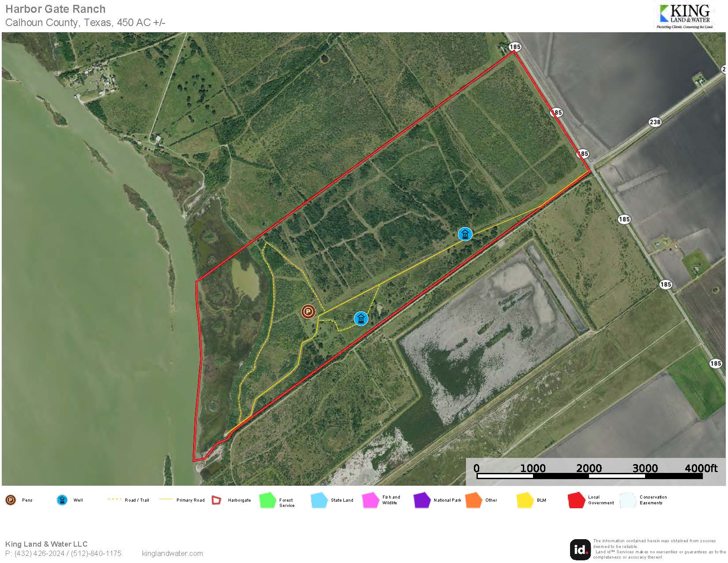Open the kinglandwater.com link

pyautogui.click(x=173, y=553)
